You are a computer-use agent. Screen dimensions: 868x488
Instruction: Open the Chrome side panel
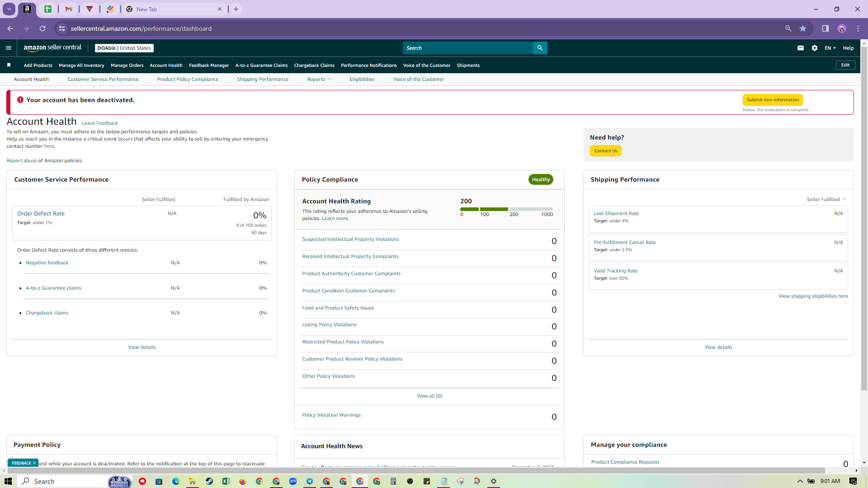[x=825, y=28]
